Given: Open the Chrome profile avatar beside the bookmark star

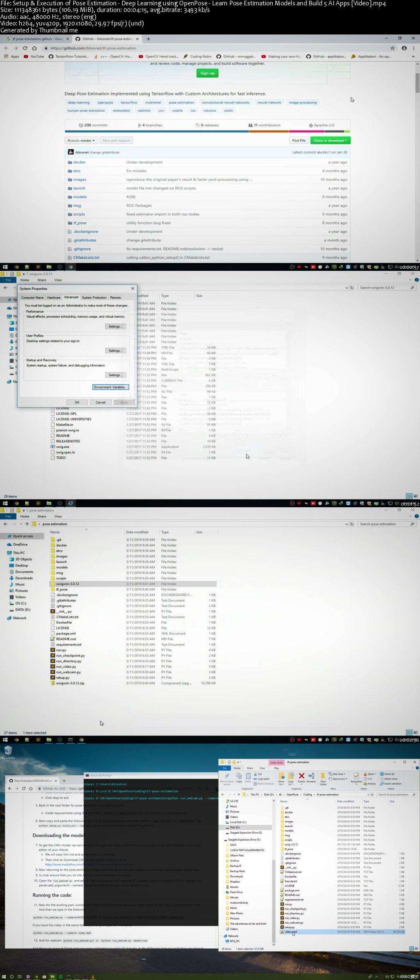Looking at the screenshot, I should (404, 48).
